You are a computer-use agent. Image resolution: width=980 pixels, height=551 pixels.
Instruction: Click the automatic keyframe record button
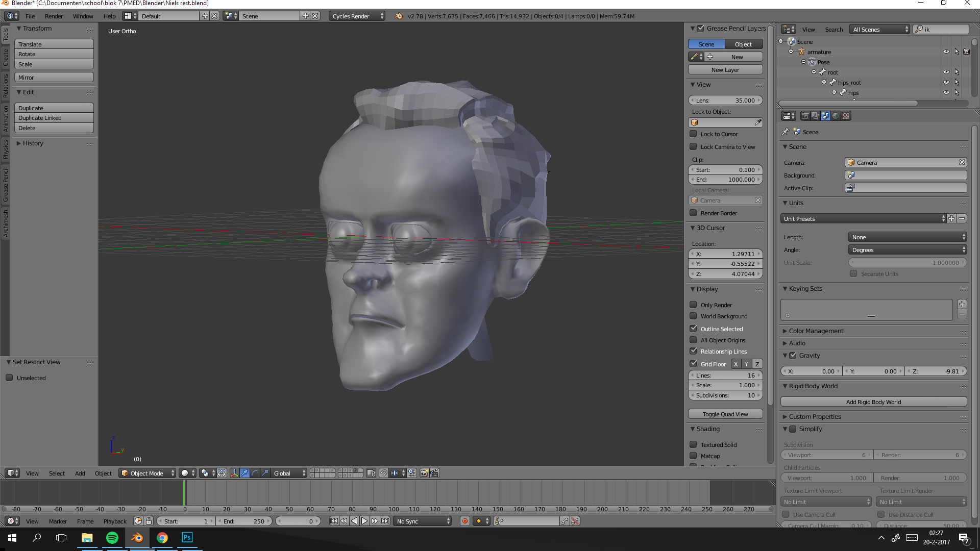click(464, 521)
